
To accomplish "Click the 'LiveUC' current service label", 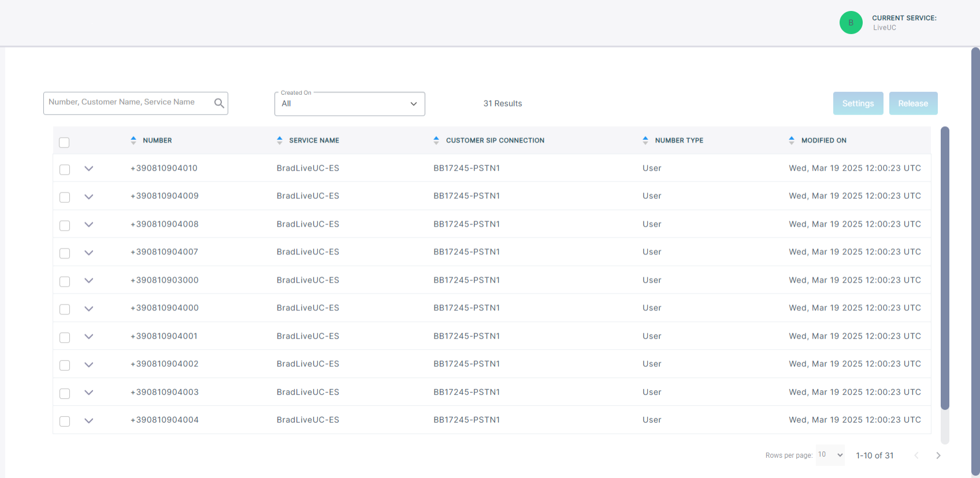I will point(885,28).
